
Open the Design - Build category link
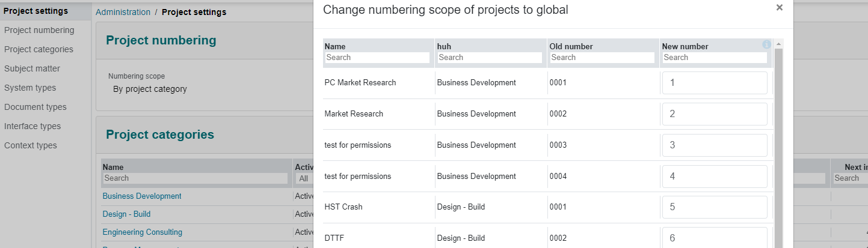pos(126,214)
